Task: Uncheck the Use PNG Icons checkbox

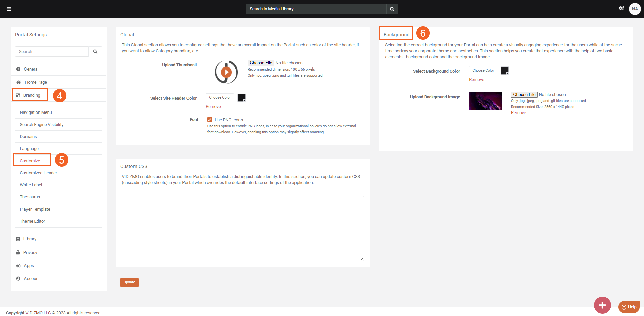Action: pyautogui.click(x=210, y=120)
